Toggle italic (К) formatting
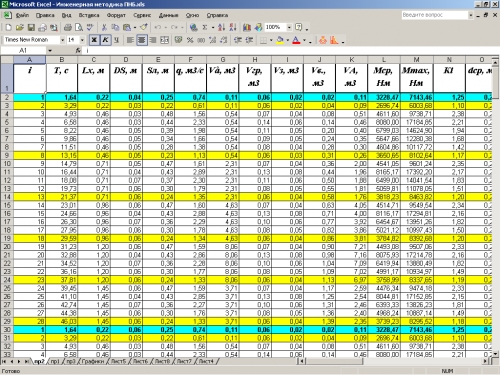Viewport: 500px width, 375px height. pos(105,40)
